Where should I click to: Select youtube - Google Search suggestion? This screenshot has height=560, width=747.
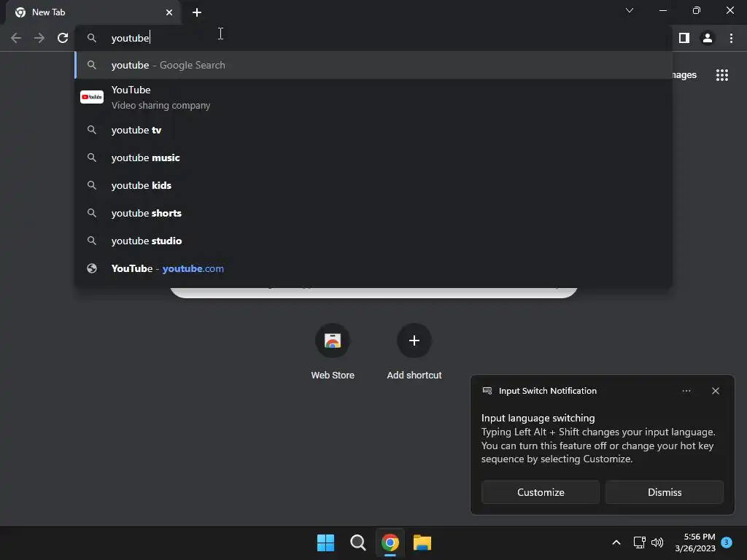pyautogui.click(x=373, y=65)
